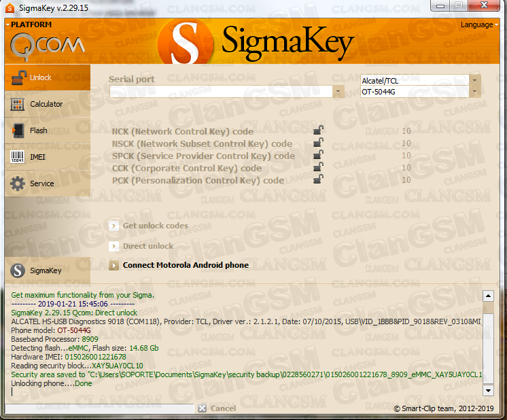
Task: Select the Flash phone icon
Action: pyautogui.click(x=18, y=130)
